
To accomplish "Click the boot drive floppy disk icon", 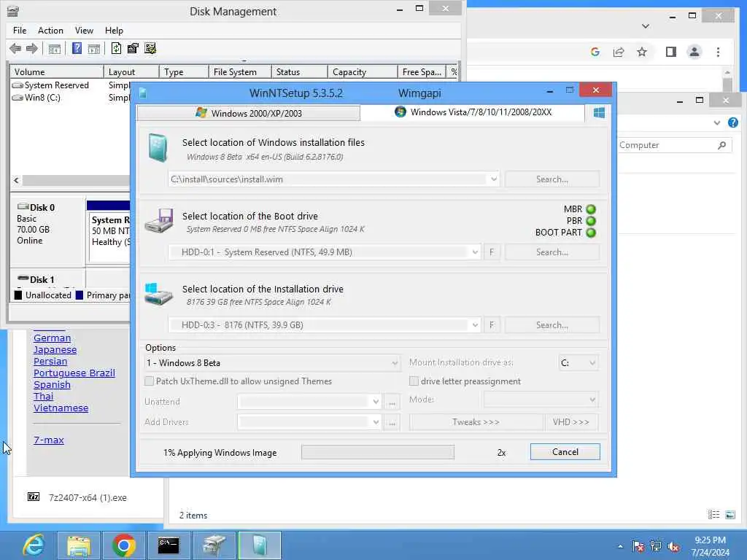I will coord(158,220).
